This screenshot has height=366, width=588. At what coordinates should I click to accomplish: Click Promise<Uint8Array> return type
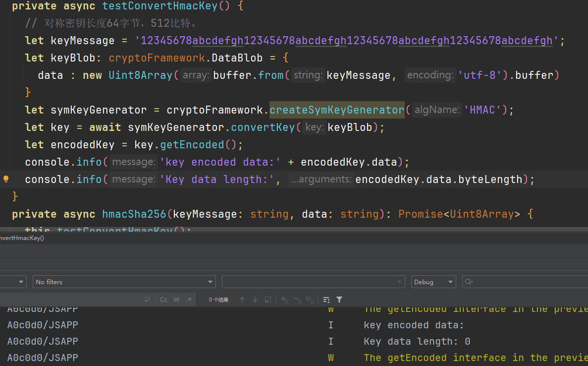pos(459,214)
